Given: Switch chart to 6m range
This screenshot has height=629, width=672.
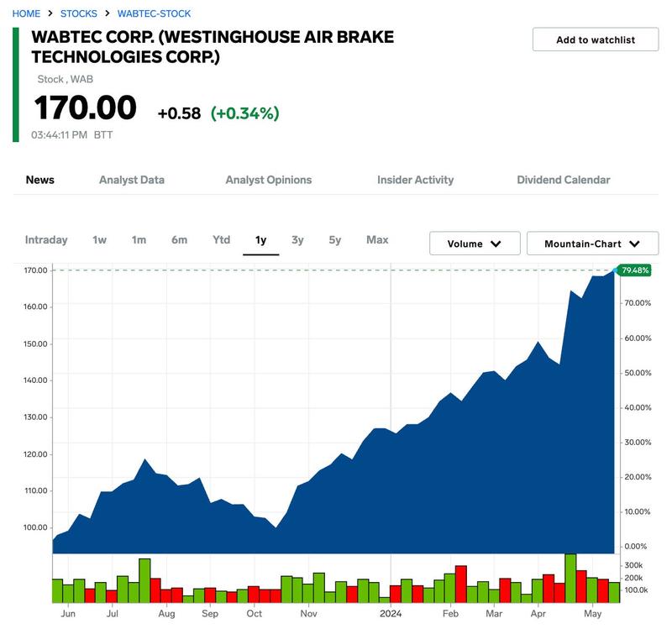Looking at the screenshot, I should pyautogui.click(x=179, y=240).
